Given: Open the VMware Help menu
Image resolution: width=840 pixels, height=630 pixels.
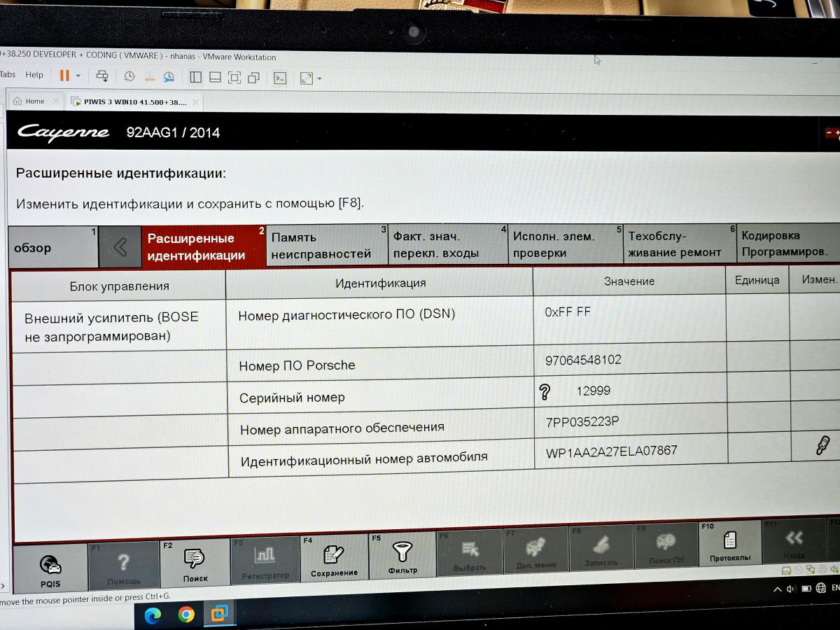Looking at the screenshot, I should point(34,75).
